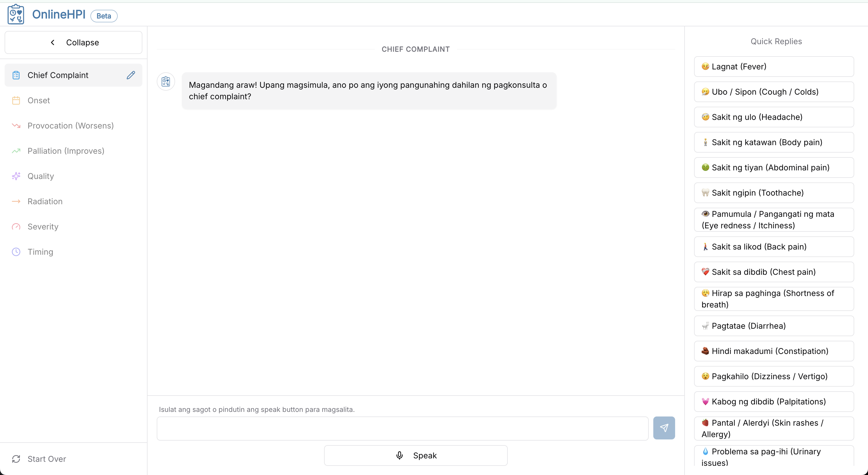The width and height of the screenshot is (868, 475).
Task: Click the clock icon beside Timing
Action: coord(16,252)
